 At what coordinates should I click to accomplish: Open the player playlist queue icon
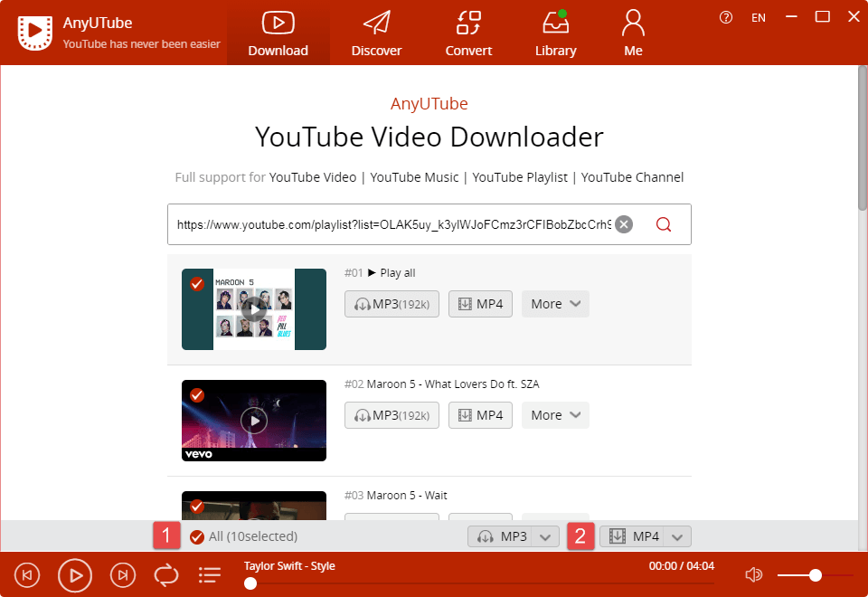pyautogui.click(x=210, y=575)
